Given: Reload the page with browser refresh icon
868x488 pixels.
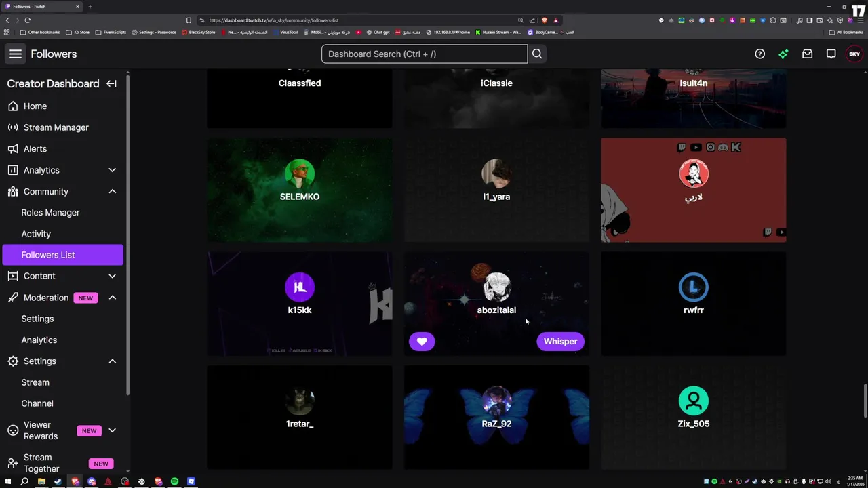Looking at the screenshot, I should (28, 20).
